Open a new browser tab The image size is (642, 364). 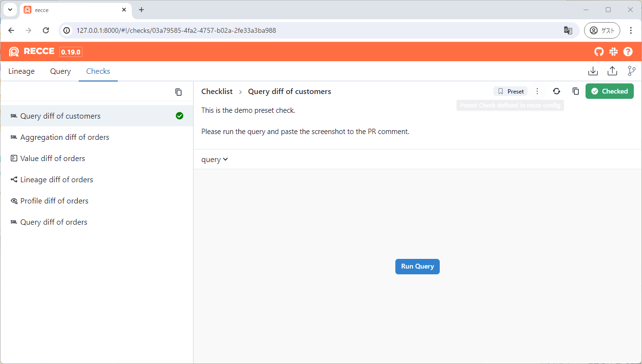pos(141,10)
